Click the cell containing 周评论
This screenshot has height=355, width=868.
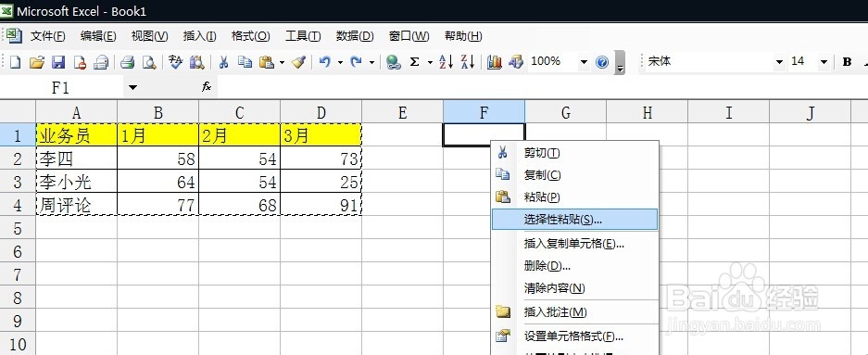(x=76, y=205)
